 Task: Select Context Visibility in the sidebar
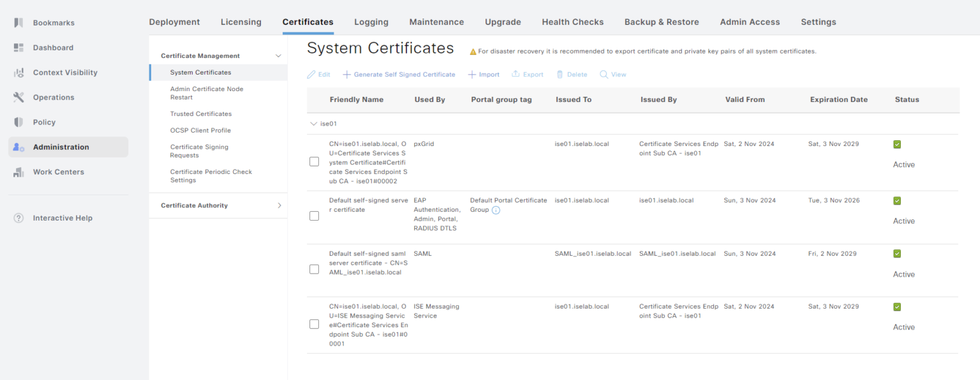[66, 72]
